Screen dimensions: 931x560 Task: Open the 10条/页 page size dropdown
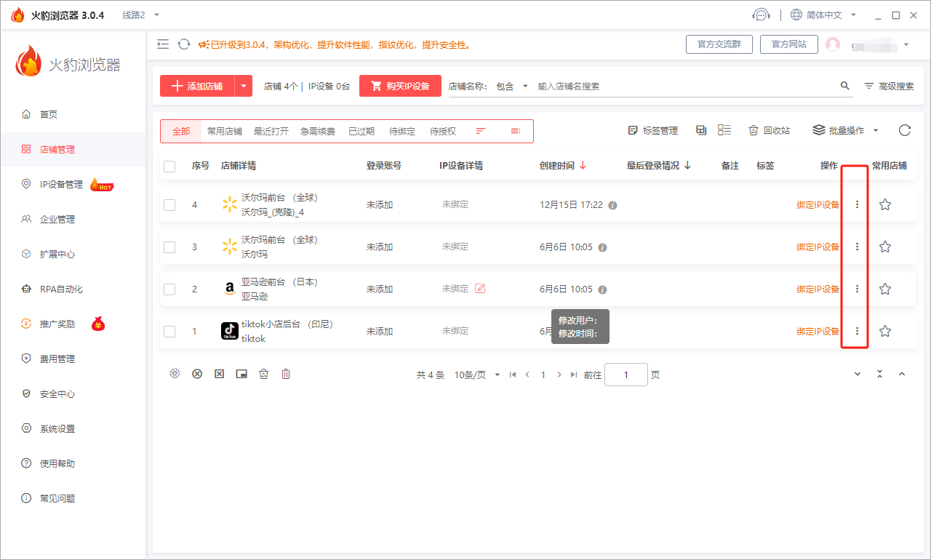click(476, 375)
